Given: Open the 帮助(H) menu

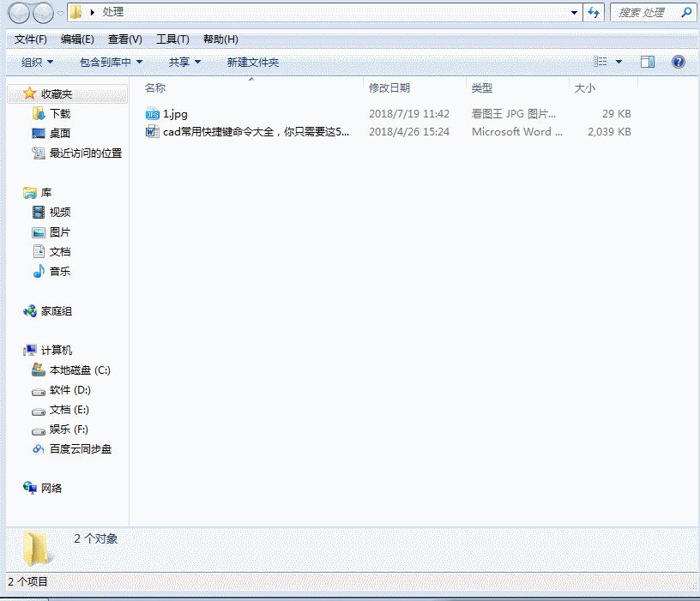Looking at the screenshot, I should click(220, 39).
